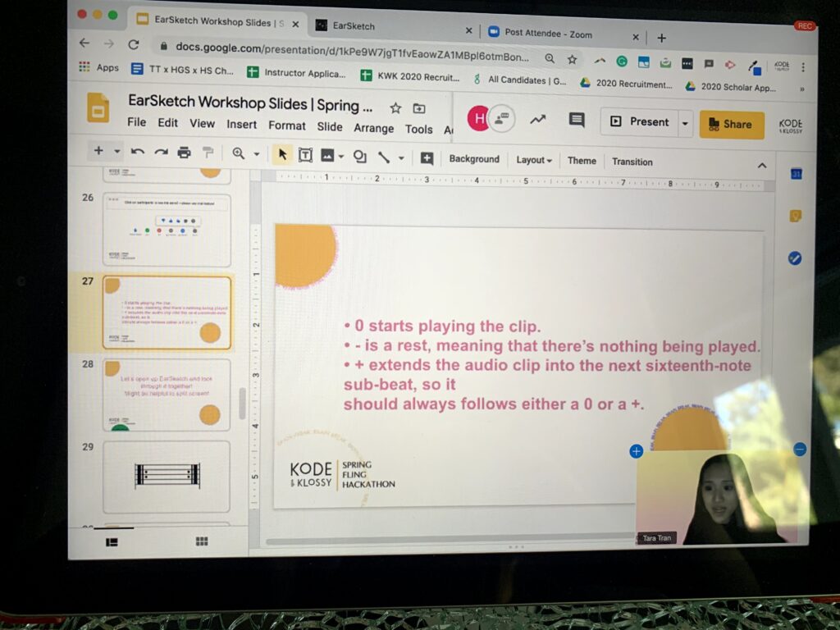Open the Format menu
Image resolution: width=840 pixels, height=630 pixels.
click(286, 126)
